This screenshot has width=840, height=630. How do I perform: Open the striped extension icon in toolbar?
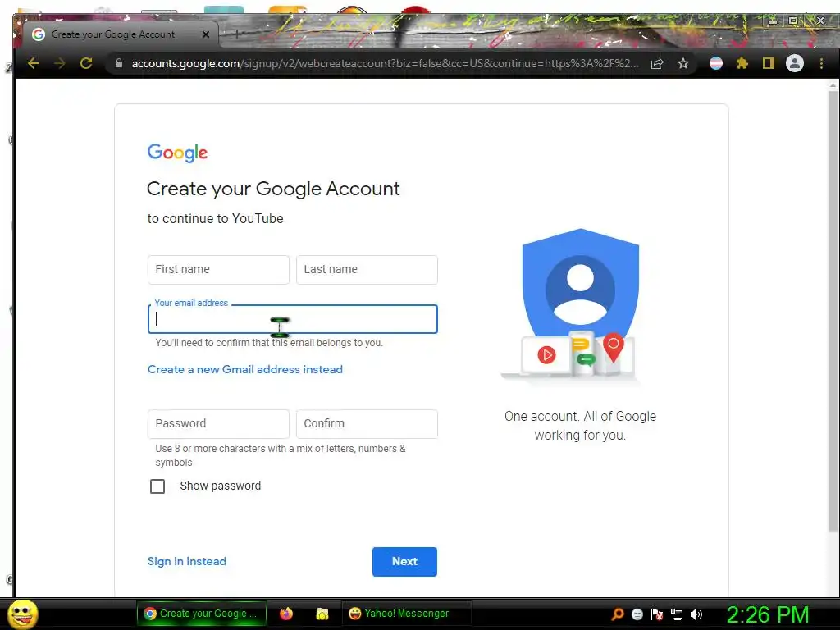(715, 63)
